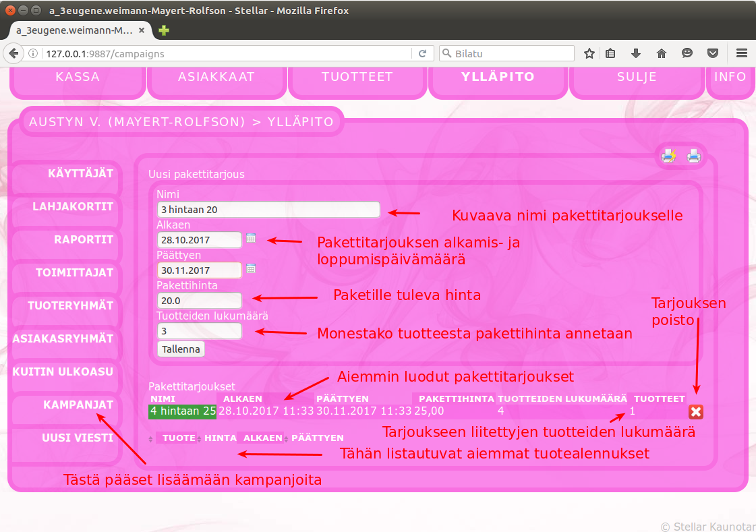Image resolution: width=756 pixels, height=532 pixels.
Task: Switch to the Kassa tab
Action: pyautogui.click(x=78, y=77)
